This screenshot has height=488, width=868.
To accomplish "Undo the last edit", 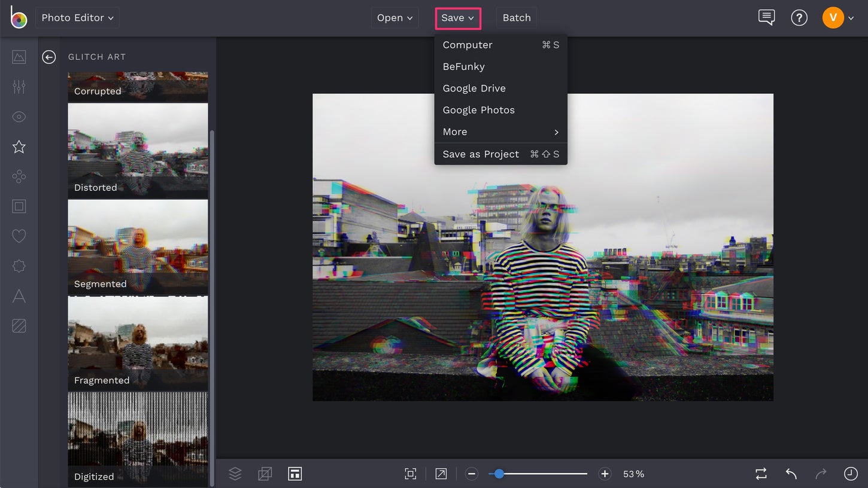I will (790, 473).
